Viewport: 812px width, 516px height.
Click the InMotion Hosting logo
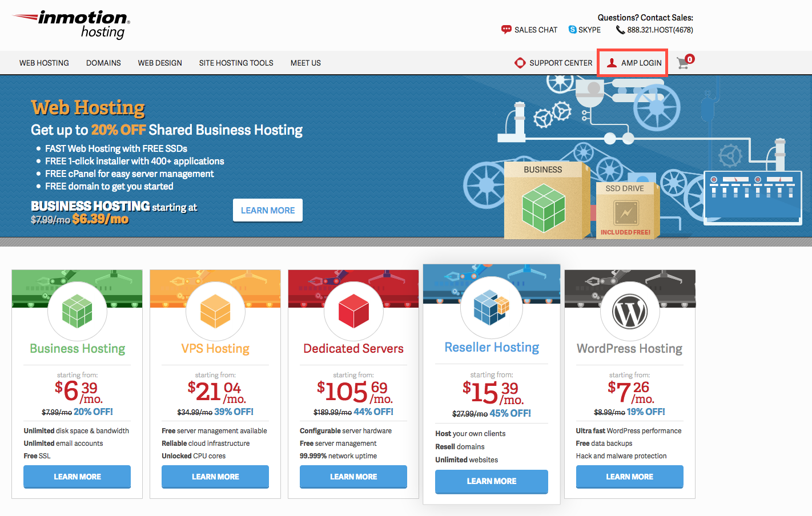click(x=72, y=25)
